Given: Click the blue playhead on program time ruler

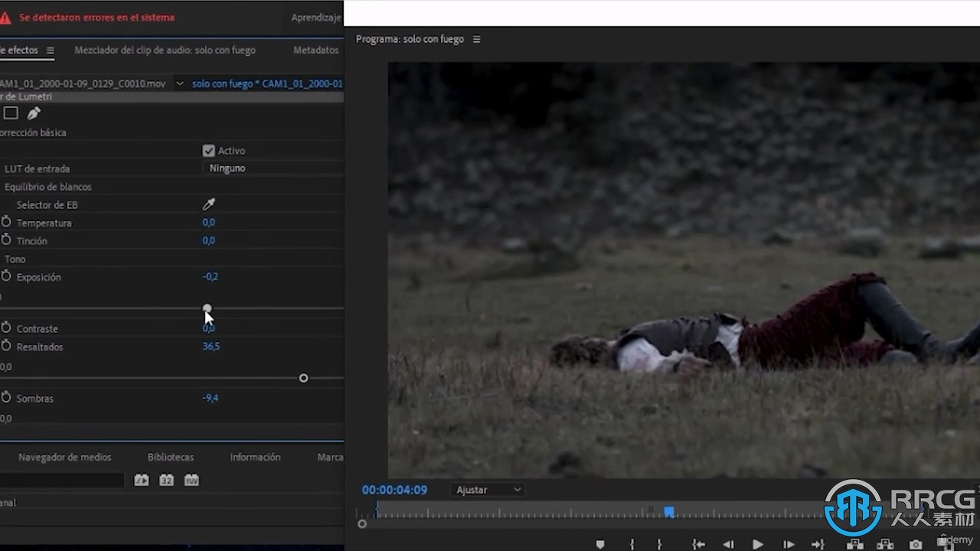Looking at the screenshot, I should pyautogui.click(x=669, y=512).
